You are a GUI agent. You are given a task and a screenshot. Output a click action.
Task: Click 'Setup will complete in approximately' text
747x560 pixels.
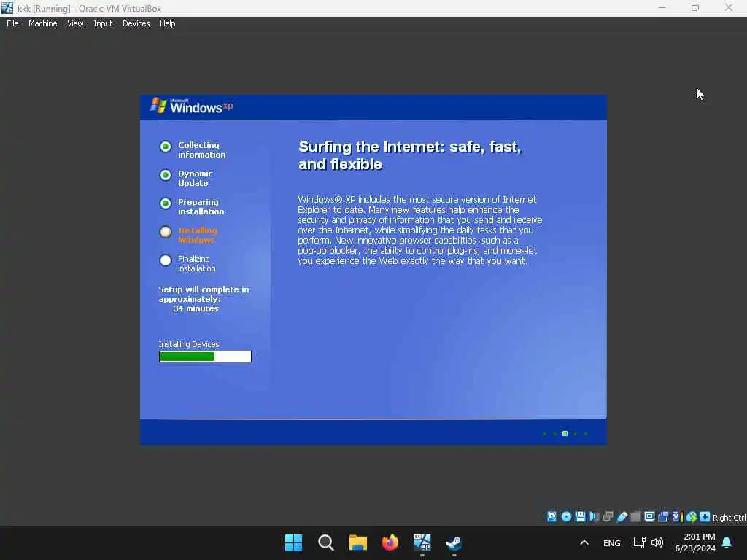pos(204,295)
